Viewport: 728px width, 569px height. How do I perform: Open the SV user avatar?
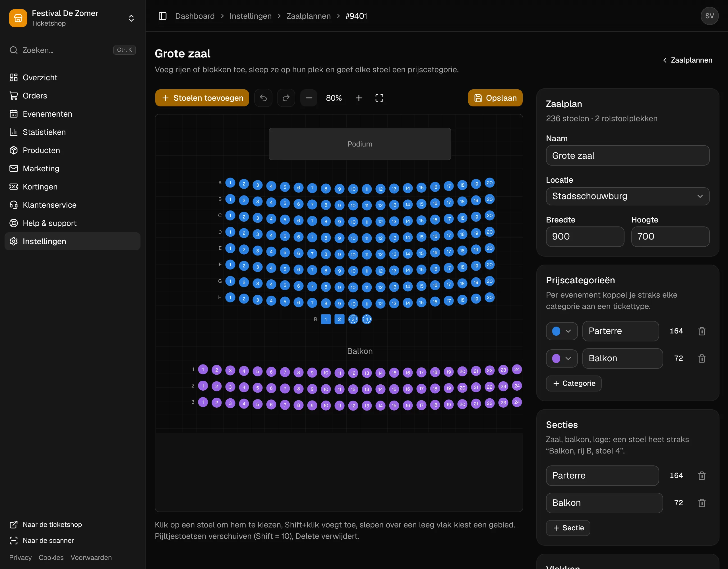(709, 16)
